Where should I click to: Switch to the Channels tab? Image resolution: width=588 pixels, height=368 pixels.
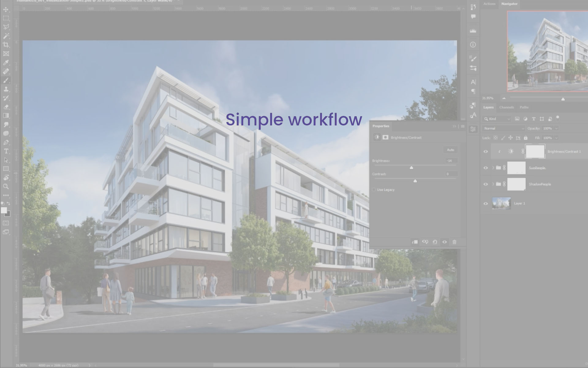point(507,107)
